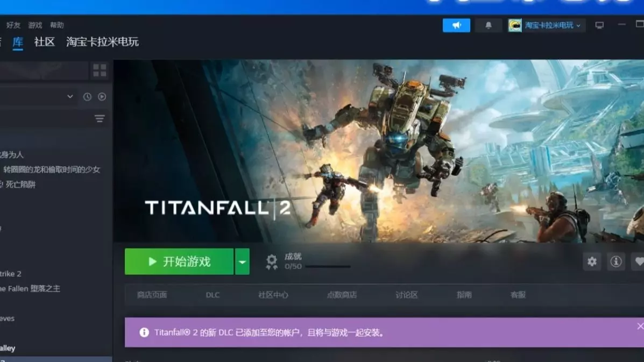Open the 游戏 menu
This screenshot has height=362, width=644.
point(35,25)
